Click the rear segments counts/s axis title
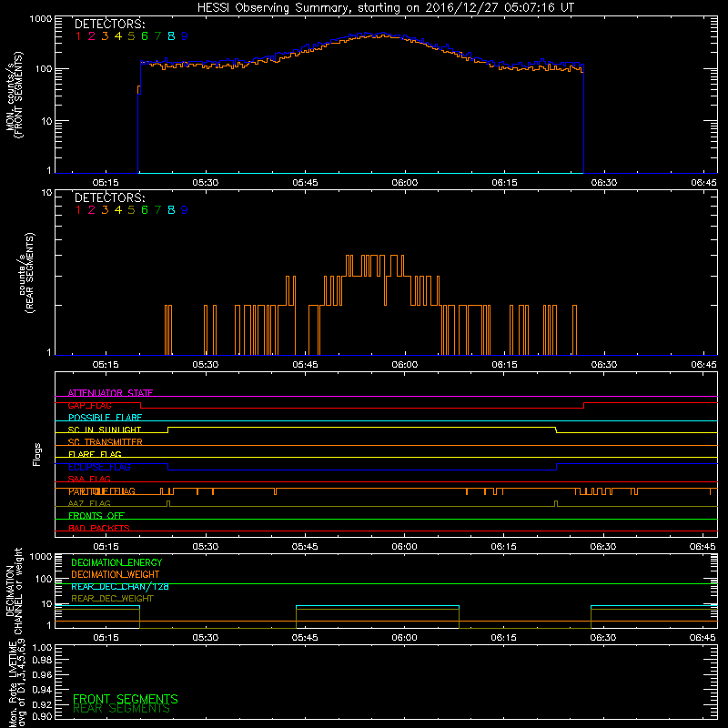 click(x=26, y=272)
